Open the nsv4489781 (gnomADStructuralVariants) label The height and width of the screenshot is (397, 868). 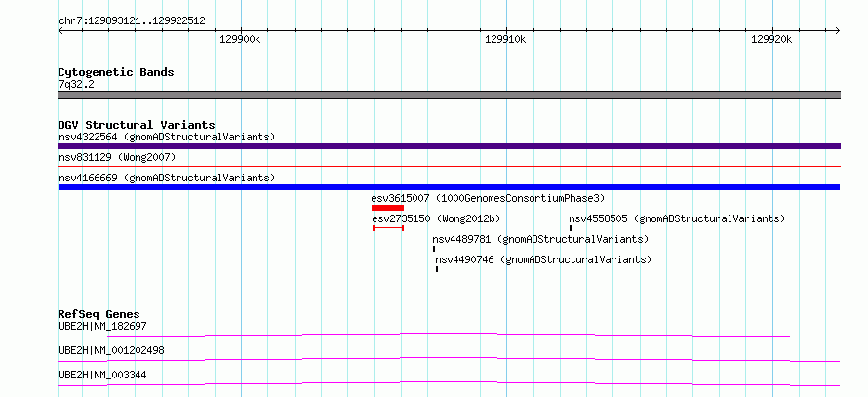tap(540, 240)
